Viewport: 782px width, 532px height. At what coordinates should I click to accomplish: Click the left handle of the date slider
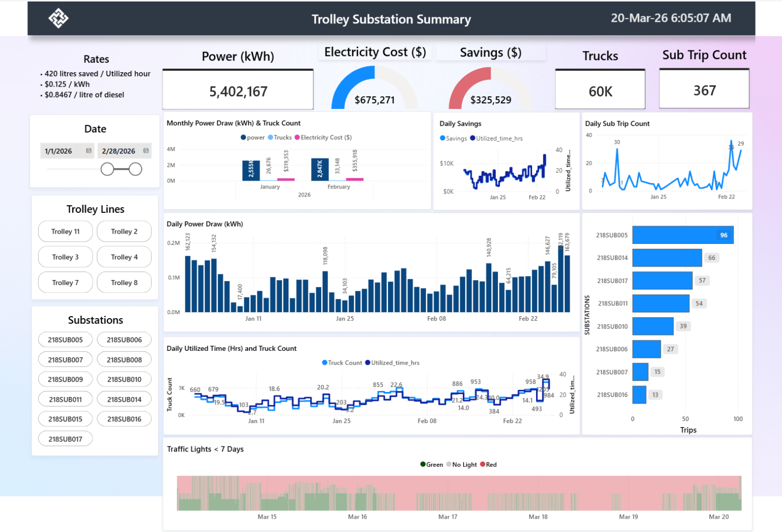(108, 168)
